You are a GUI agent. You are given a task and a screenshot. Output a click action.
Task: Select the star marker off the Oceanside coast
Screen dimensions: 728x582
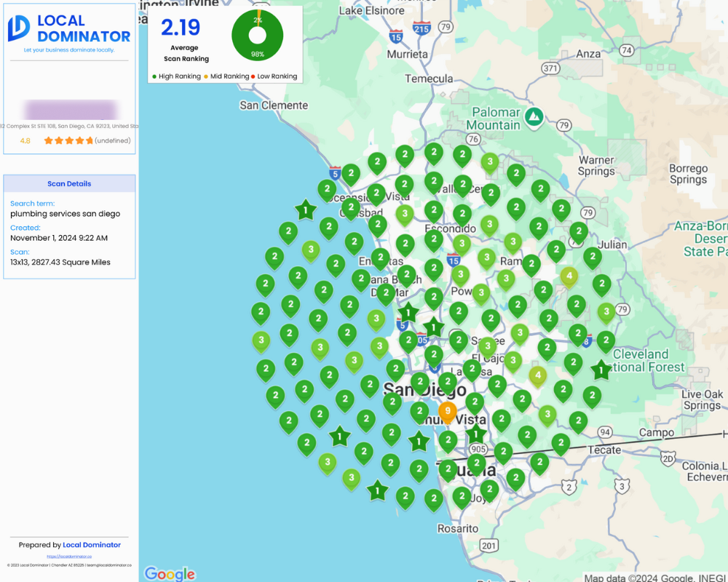tap(306, 211)
